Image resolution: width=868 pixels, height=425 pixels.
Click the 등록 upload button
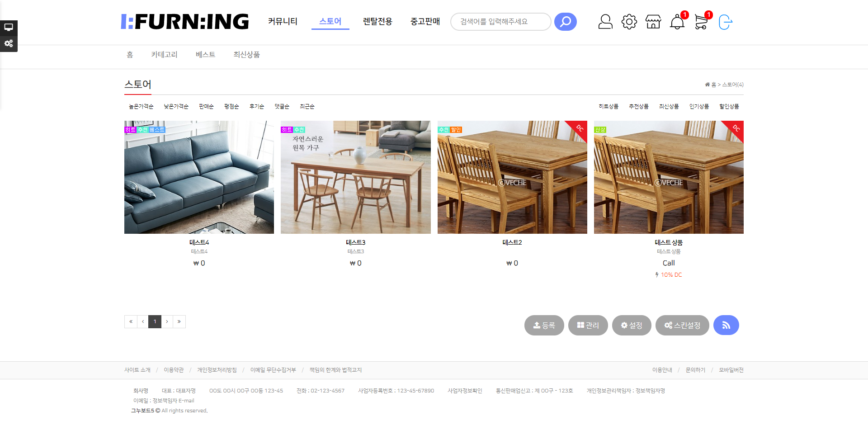tap(544, 325)
